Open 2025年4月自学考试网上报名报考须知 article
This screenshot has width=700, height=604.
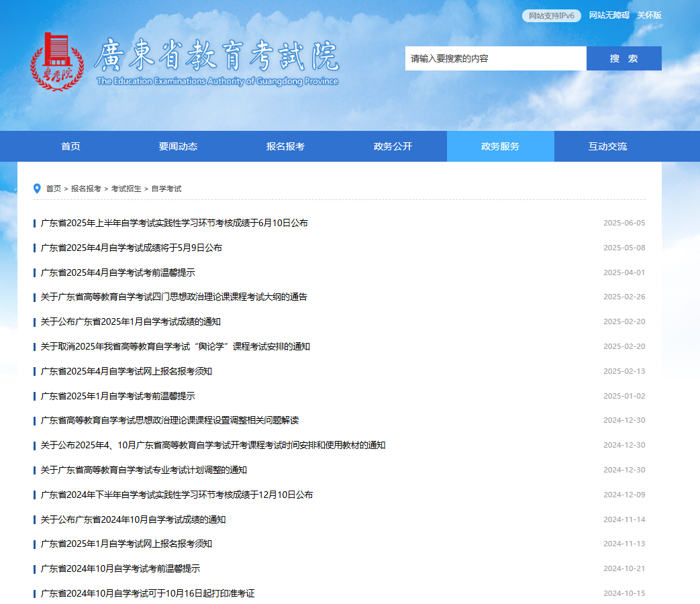click(x=126, y=371)
